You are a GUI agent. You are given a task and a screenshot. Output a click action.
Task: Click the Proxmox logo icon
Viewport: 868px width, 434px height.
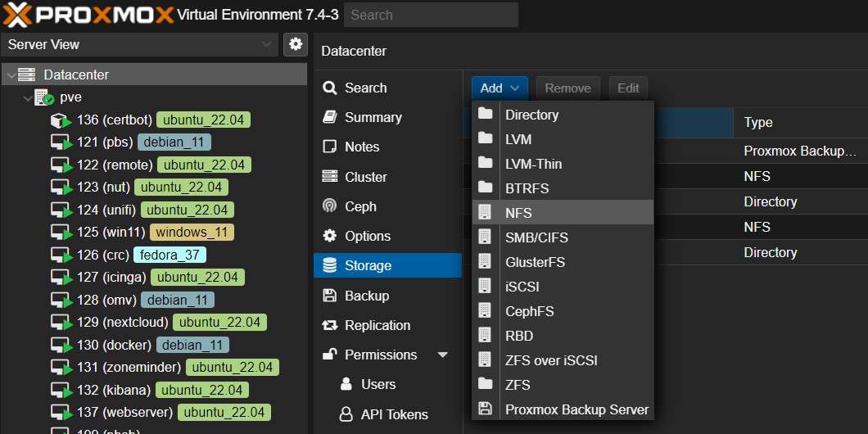18,15
